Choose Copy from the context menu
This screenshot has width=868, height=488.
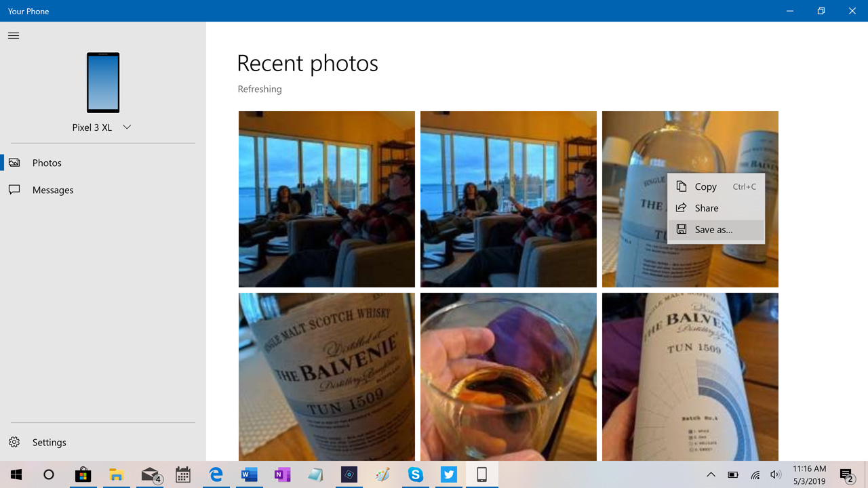coord(716,186)
